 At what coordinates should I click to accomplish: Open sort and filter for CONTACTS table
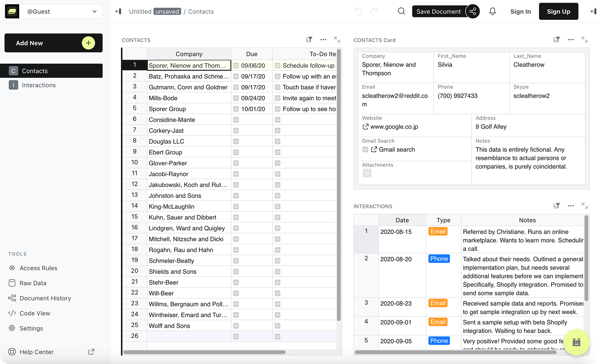click(x=309, y=40)
